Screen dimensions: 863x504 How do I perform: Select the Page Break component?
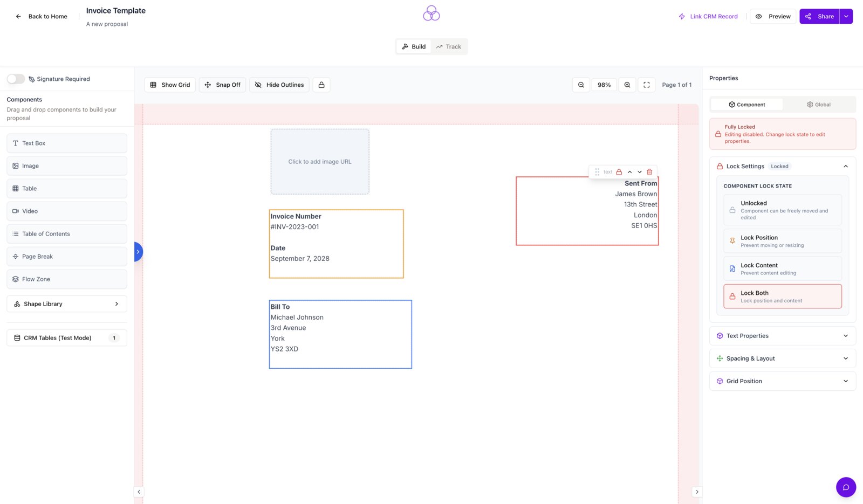coord(67,257)
